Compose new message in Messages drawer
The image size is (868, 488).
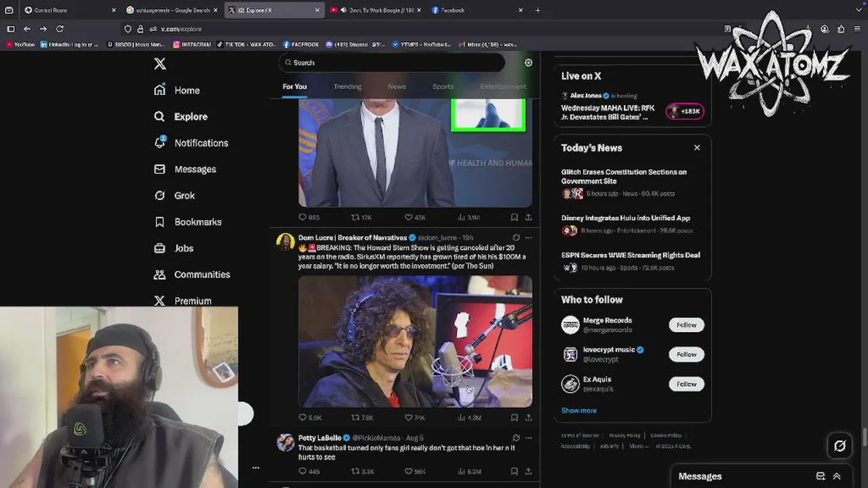pos(821,476)
